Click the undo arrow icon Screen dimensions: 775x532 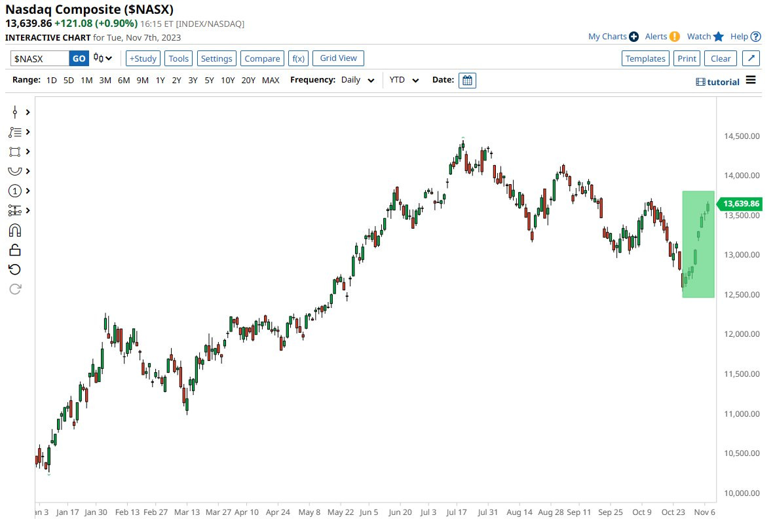pyautogui.click(x=15, y=269)
